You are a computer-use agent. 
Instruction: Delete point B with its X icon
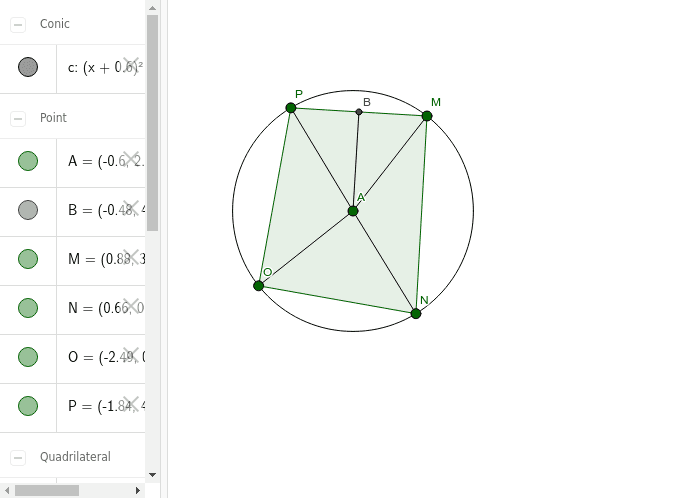coord(131,207)
